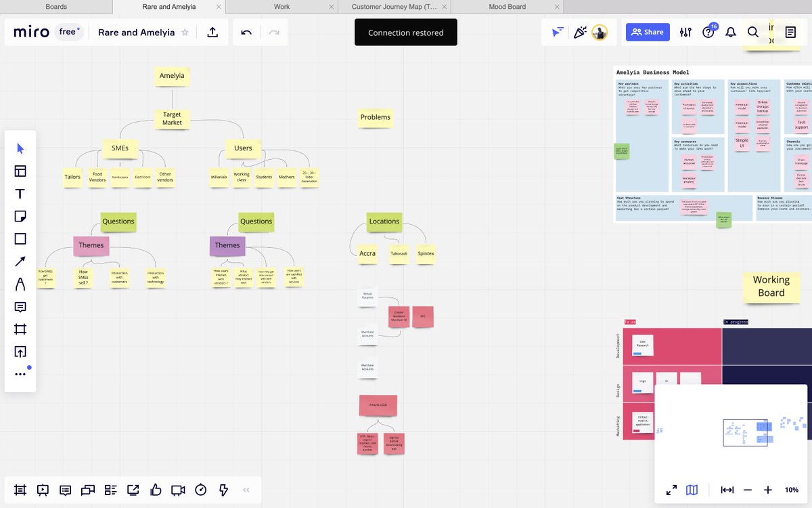Open help with 16 notifications

[708, 33]
